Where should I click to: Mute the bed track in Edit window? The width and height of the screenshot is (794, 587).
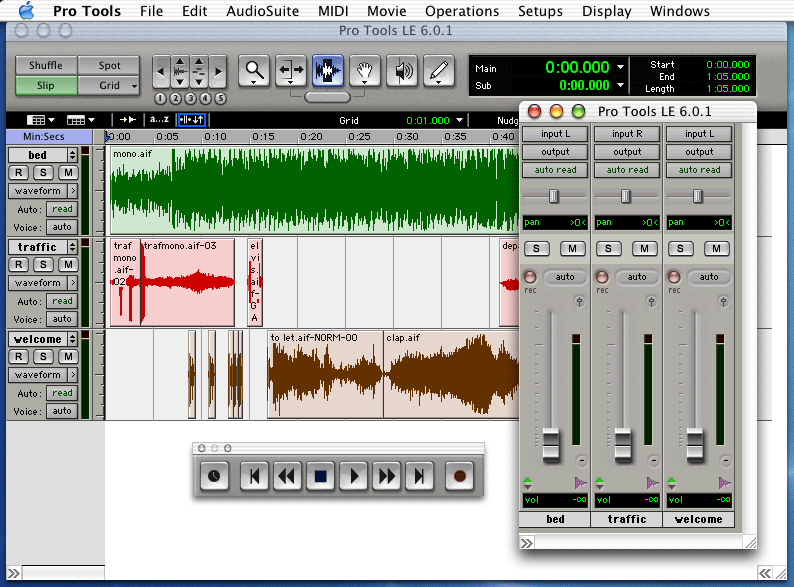[68, 173]
